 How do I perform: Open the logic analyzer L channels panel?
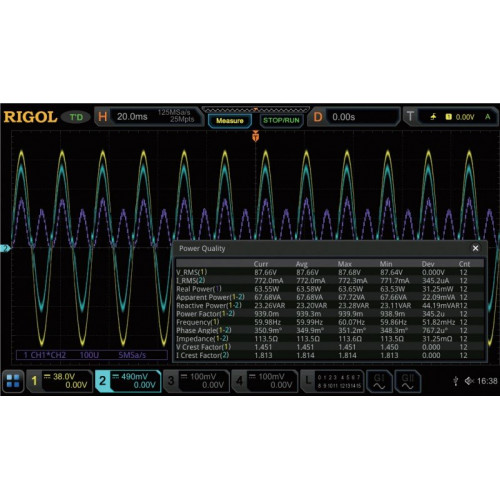click(x=332, y=381)
